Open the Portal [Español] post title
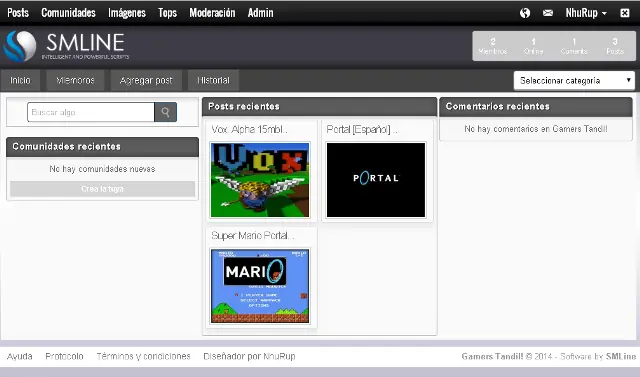The height and width of the screenshot is (377, 640). [362, 129]
